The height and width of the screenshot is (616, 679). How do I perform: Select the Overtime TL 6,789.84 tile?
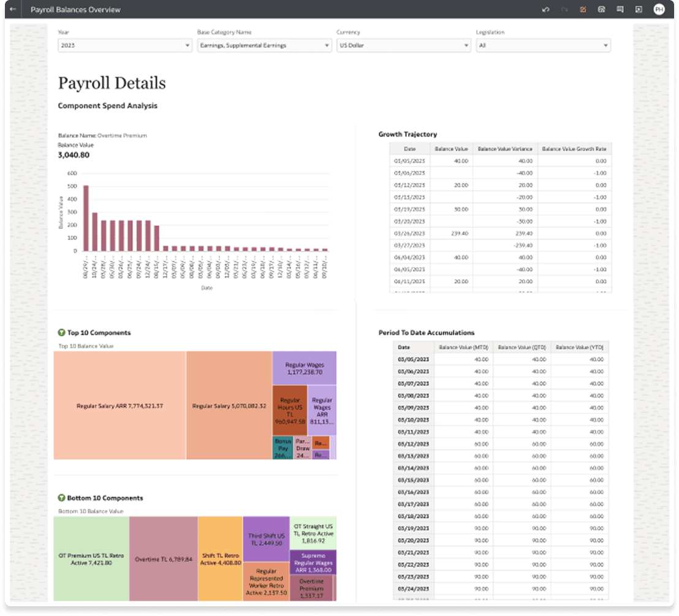click(164, 558)
